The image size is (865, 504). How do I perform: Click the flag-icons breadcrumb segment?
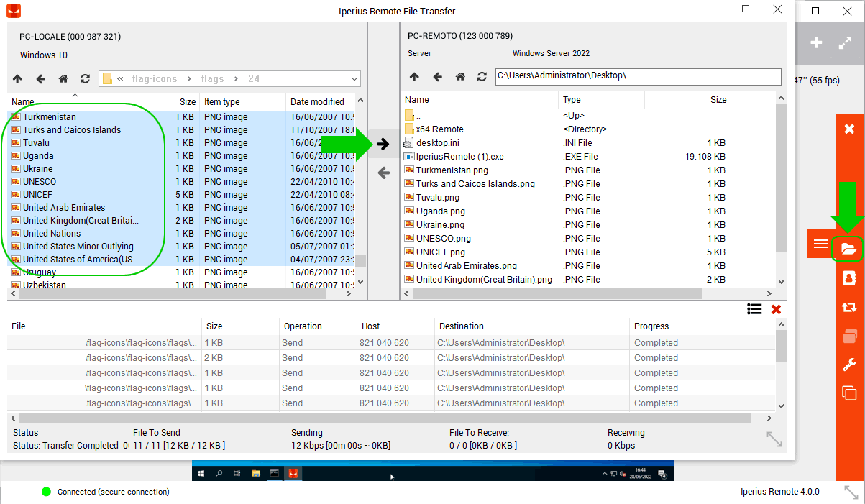point(155,79)
